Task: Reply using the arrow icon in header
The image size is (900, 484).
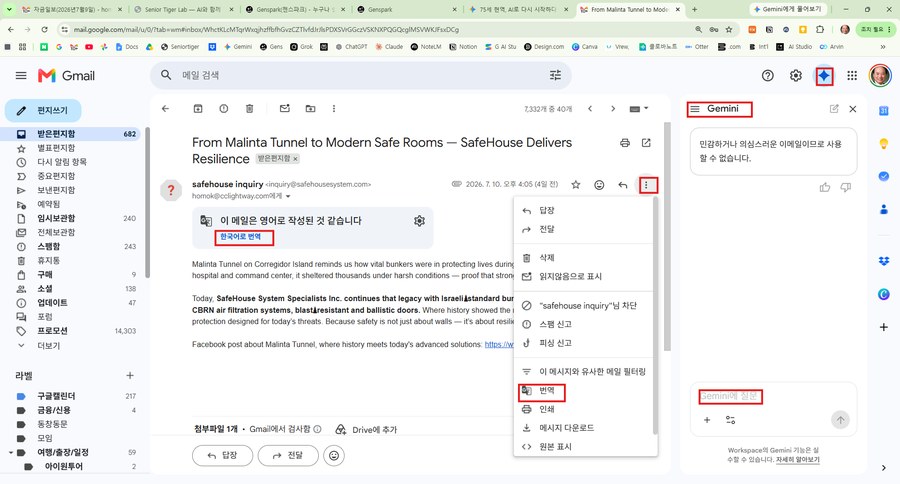Action: (x=623, y=185)
